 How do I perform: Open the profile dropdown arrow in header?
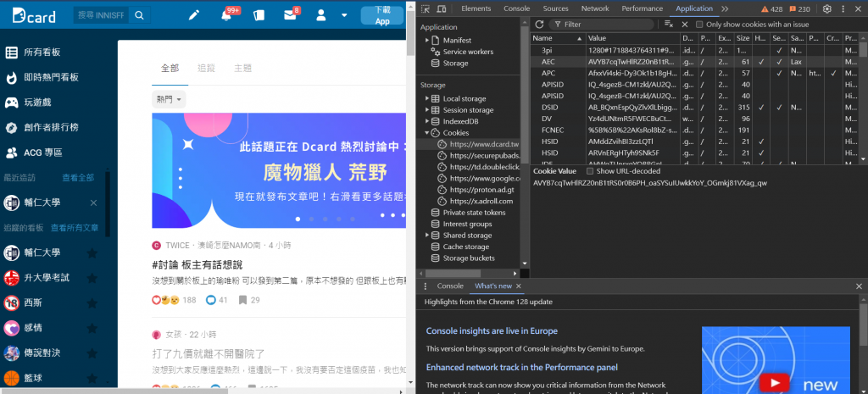point(344,15)
